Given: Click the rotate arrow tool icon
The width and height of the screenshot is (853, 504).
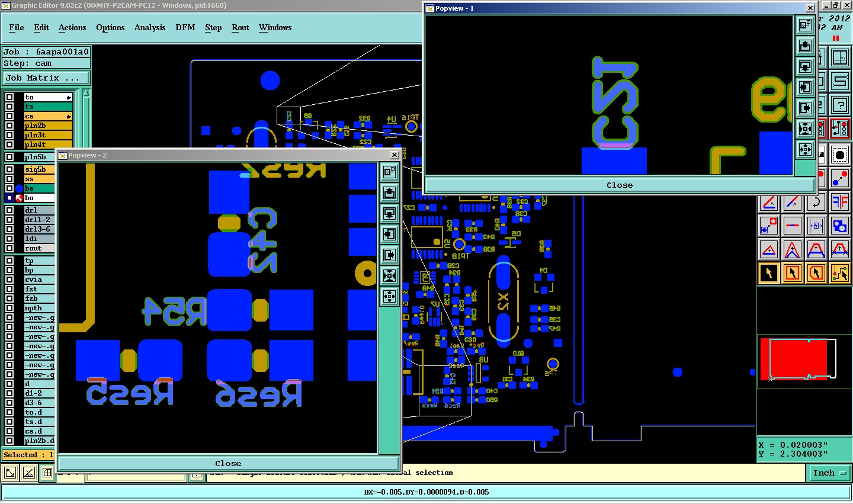Looking at the screenshot, I should [816, 202].
